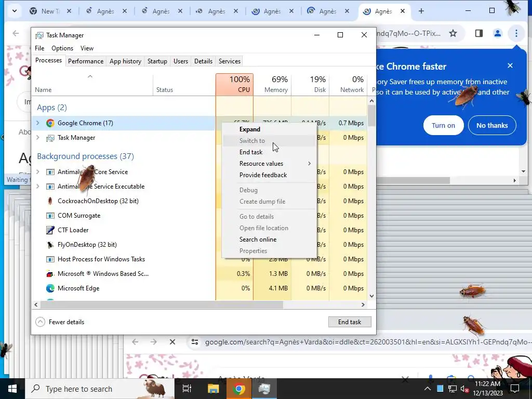Choose Search online in context menu
Image resolution: width=532 pixels, height=399 pixels.
click(270, 240)
